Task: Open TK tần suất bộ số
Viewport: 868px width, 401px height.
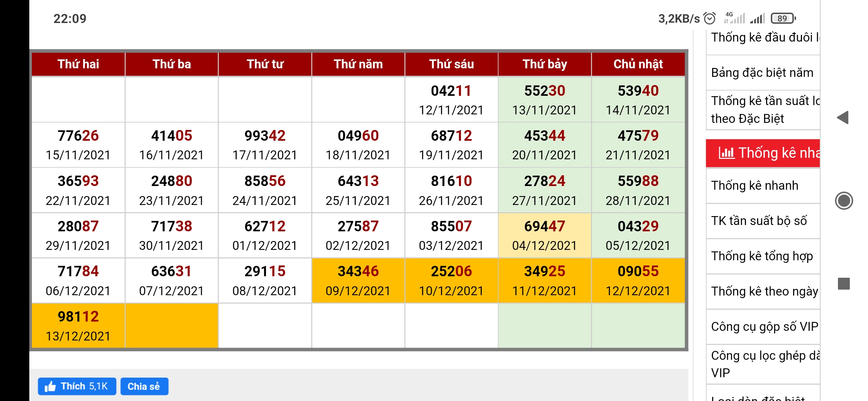Action: [763, 221]
